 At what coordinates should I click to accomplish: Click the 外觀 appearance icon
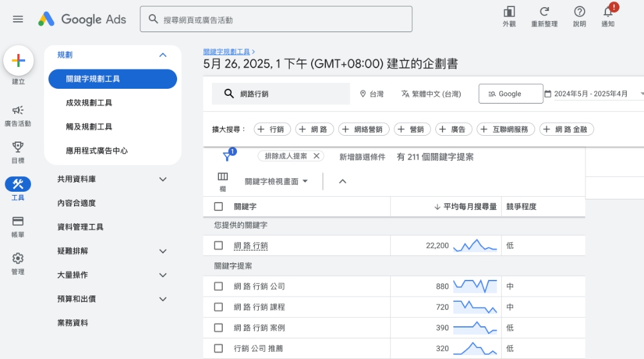(x=509, y=17)
